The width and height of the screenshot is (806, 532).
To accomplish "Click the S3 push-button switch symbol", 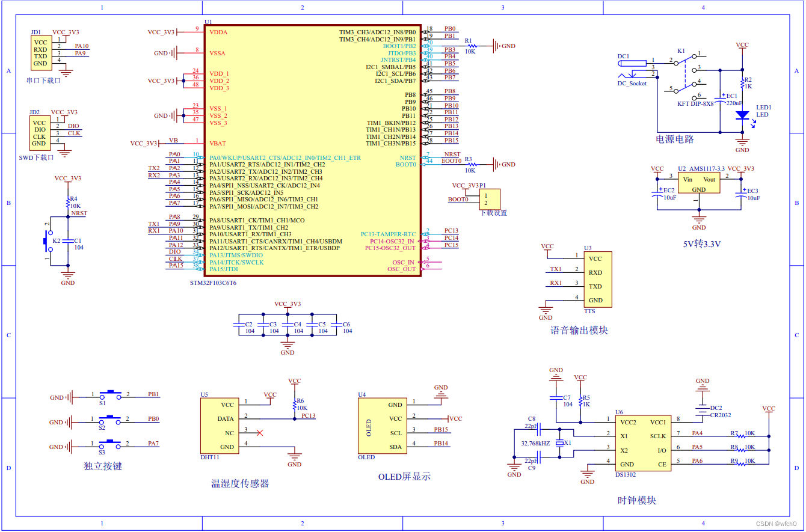I will 111,444.
